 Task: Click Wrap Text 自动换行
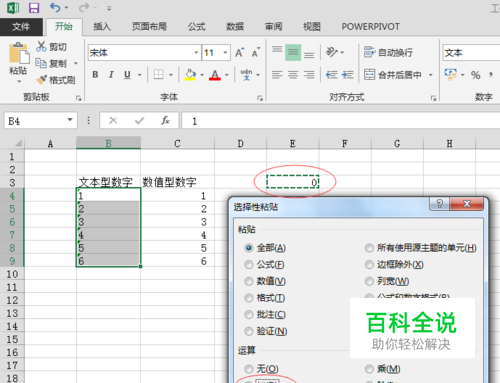(388, 52)
